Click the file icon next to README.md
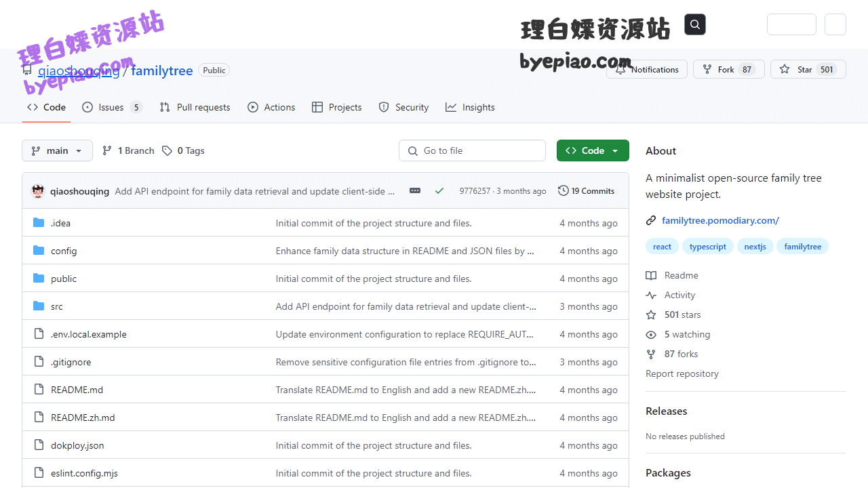The width and height of the screenshot is (868, 488). click(x=39, y=390)
